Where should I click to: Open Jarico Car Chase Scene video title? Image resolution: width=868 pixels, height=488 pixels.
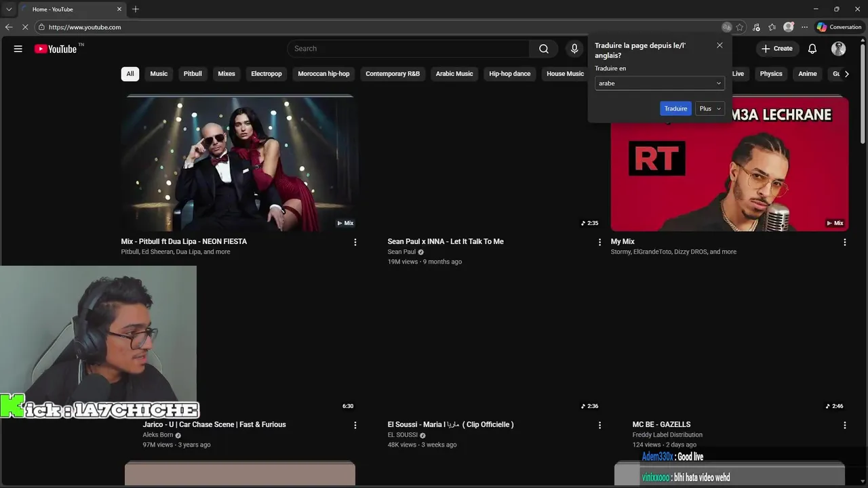pos(214,424)
